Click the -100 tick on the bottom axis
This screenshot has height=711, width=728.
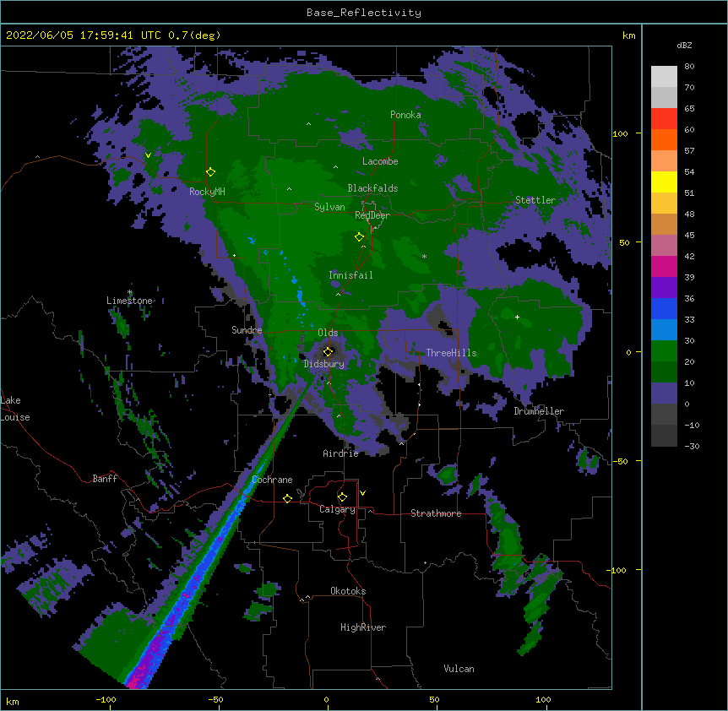(x=106, y=699)
